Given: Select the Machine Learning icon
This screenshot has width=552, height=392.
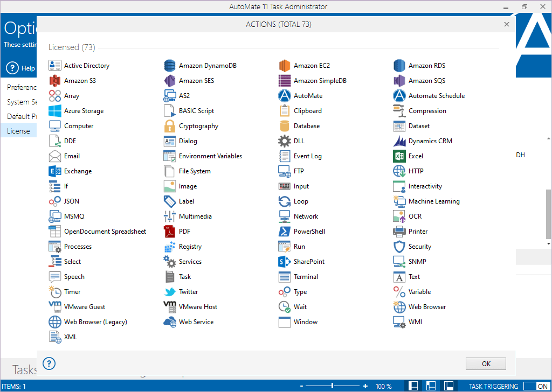Looking at the screenshot, I should 399,201.
